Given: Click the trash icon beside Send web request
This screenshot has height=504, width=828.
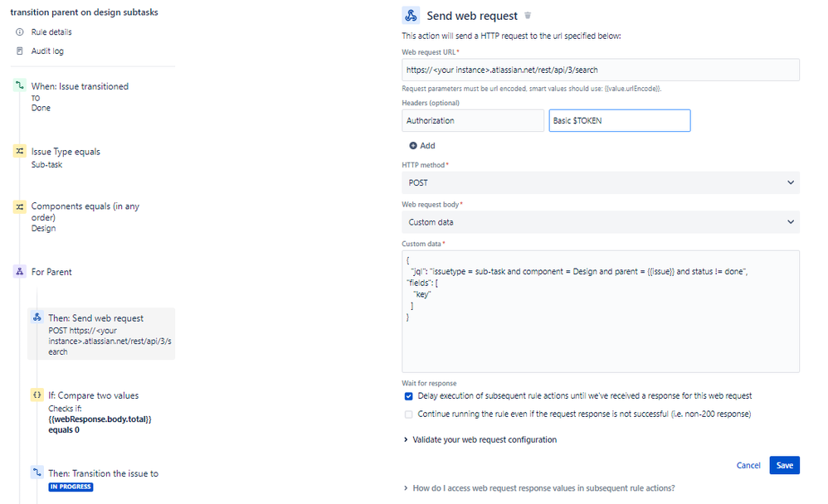Looking at the screenshot, I should pyautogui.click(x=528, y=16).
